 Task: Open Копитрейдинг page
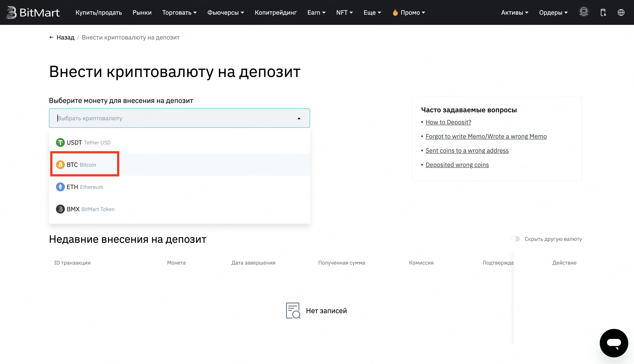pos(276,12)
